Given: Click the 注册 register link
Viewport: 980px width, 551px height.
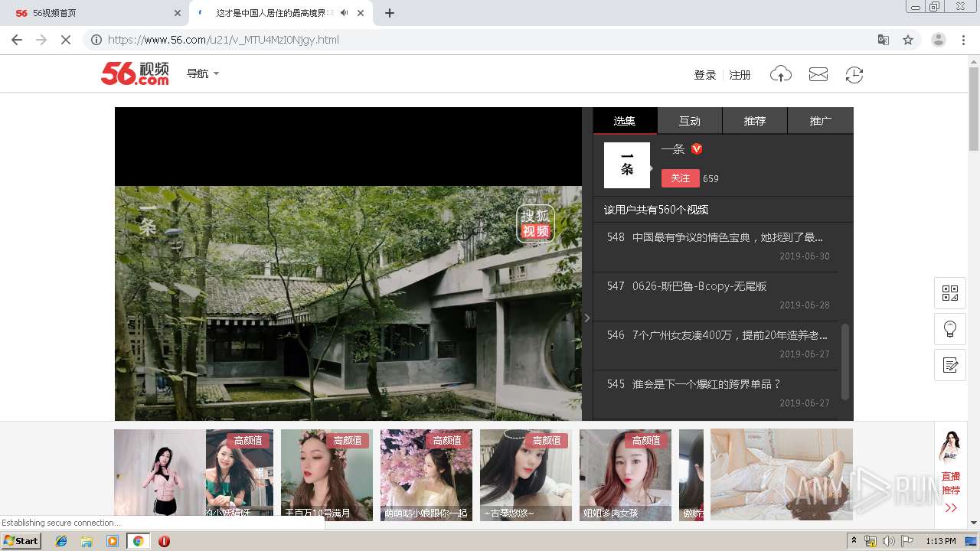Looking at the screenshot, I should point(740,75).
